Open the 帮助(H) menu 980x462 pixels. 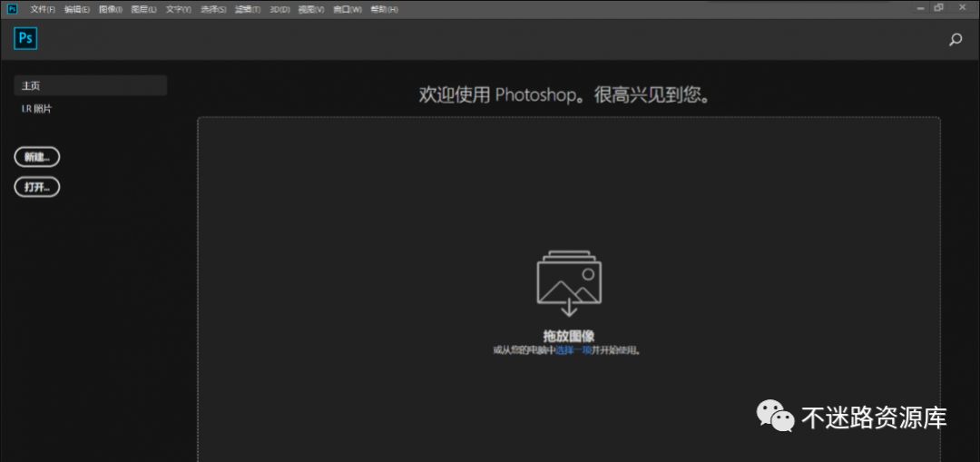point(385,9)
